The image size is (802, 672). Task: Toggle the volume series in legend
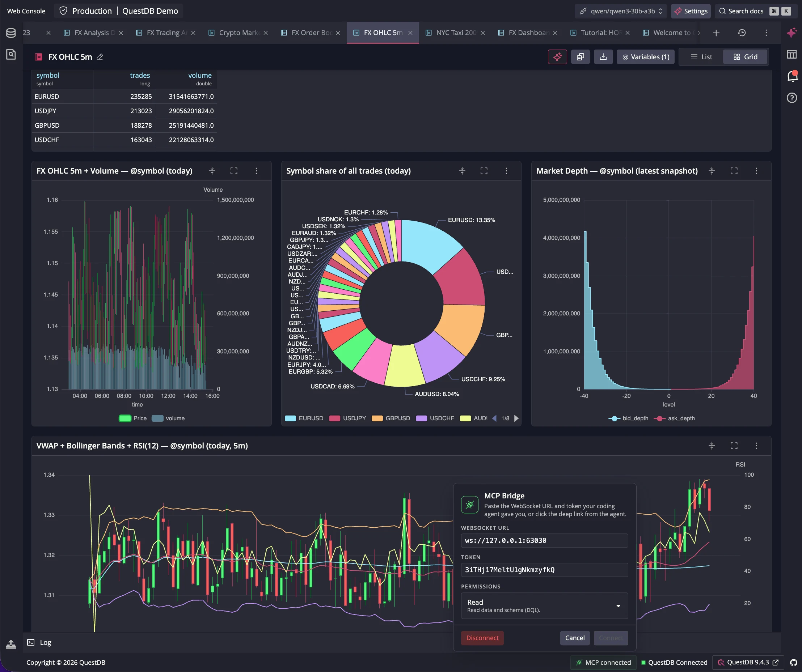(x=168, y=418)
